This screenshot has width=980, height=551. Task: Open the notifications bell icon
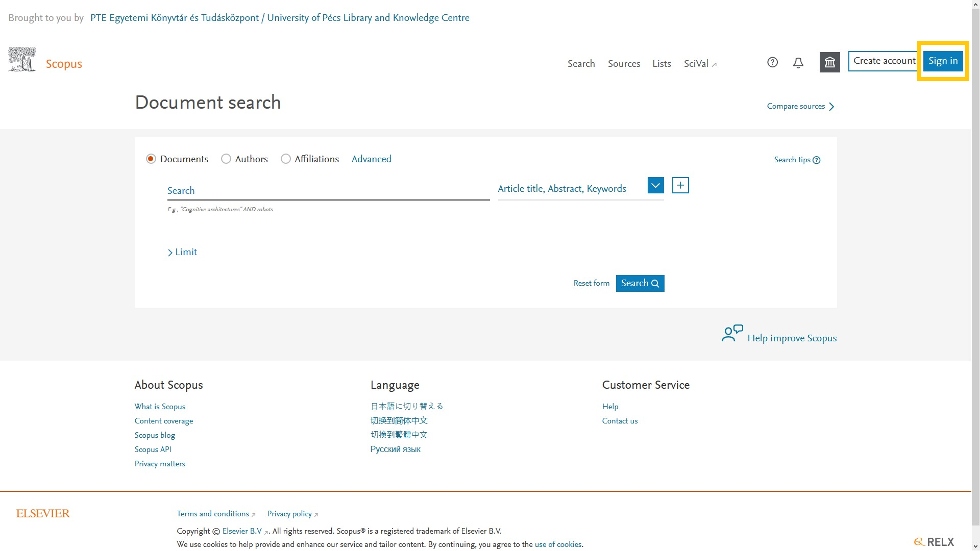click(x=798, y=63)
